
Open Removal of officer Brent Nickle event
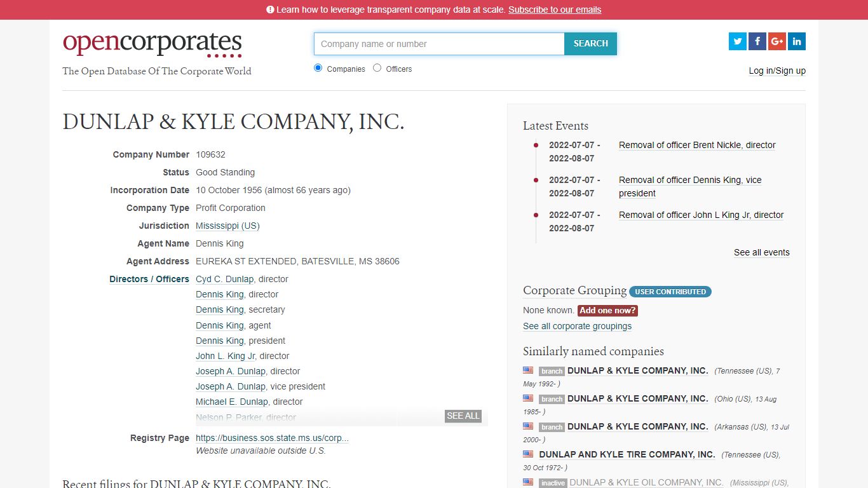(x=697, y=145)
